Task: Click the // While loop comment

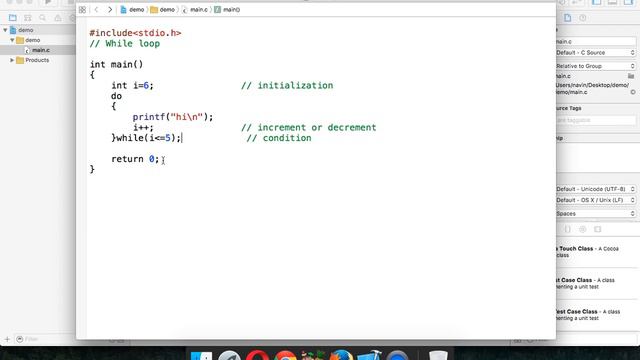Action: [x=124, y=43]
